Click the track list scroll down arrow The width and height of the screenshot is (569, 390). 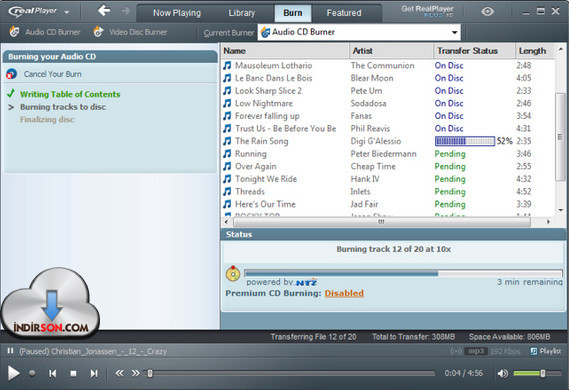(x=561, y=210)
